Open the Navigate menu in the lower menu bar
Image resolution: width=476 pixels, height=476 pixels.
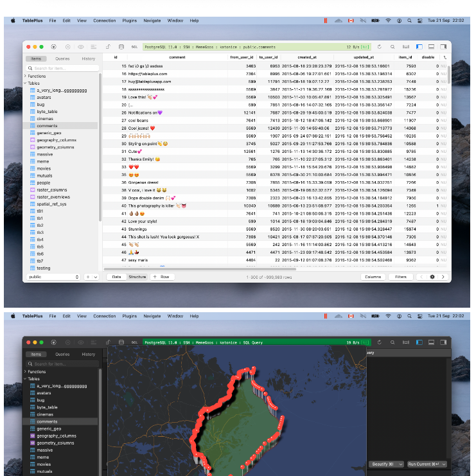pos(152,316)
